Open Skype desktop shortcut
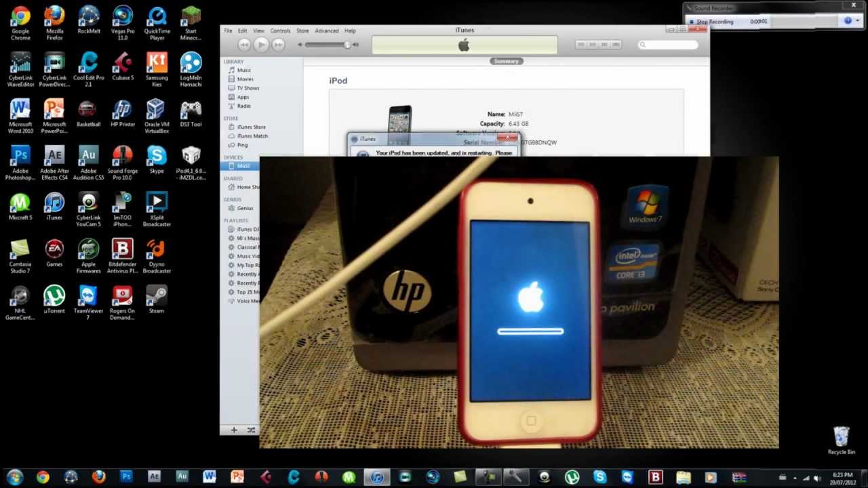This screenshot has height=488, width=868. 157,159
